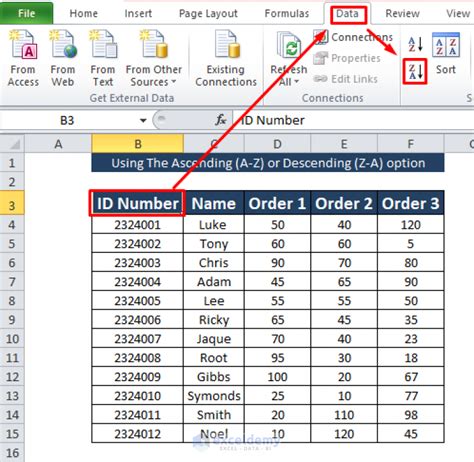
Task: Click cell with ID 2324001
Action: [138, 225]
